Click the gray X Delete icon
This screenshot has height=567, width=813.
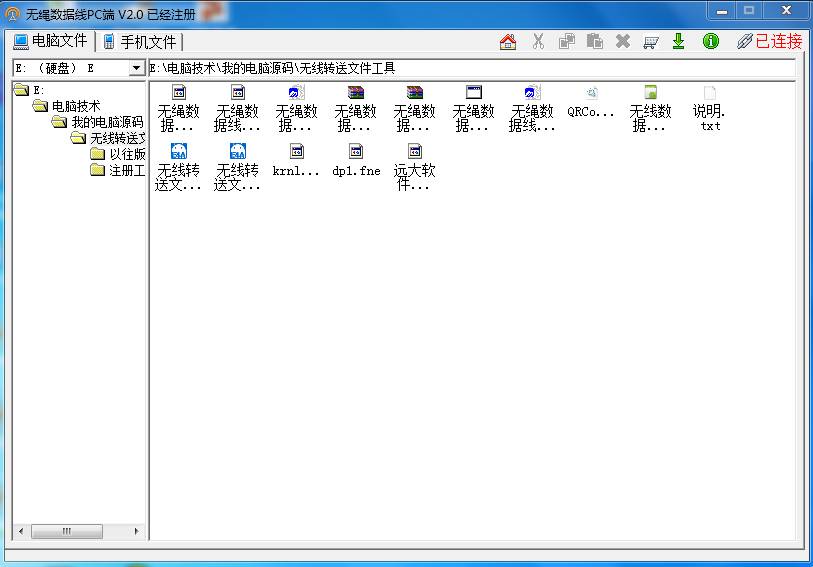pos(623,41)
